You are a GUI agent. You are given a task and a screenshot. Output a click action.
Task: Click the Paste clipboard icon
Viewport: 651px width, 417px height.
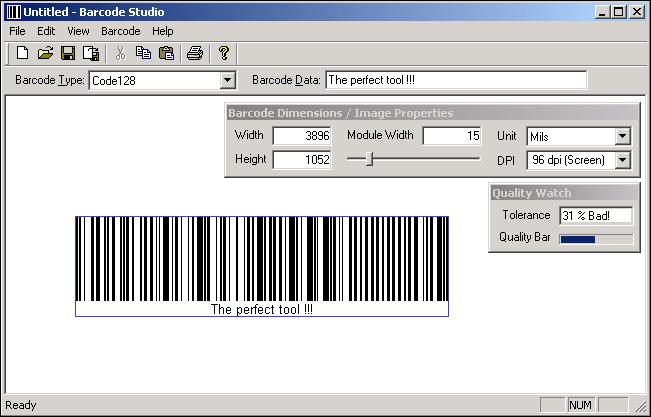pyautogui.click(x=166, y=53)
